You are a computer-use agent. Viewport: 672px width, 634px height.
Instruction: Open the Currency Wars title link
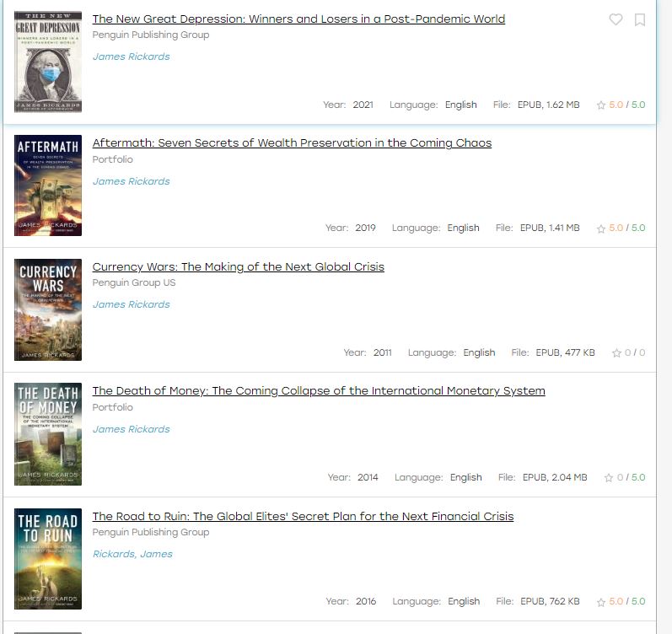point(239,266)
